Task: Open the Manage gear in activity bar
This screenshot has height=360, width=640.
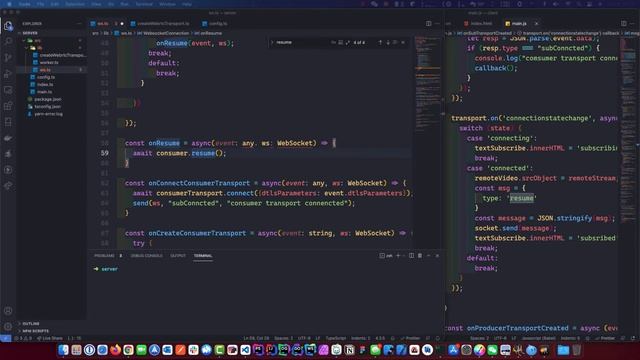Action: click(8, 327)
